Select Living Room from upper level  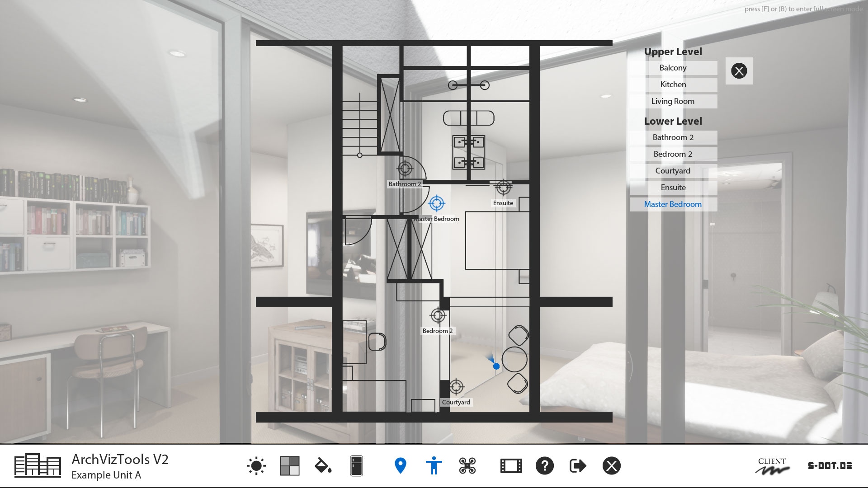(673, 101)
